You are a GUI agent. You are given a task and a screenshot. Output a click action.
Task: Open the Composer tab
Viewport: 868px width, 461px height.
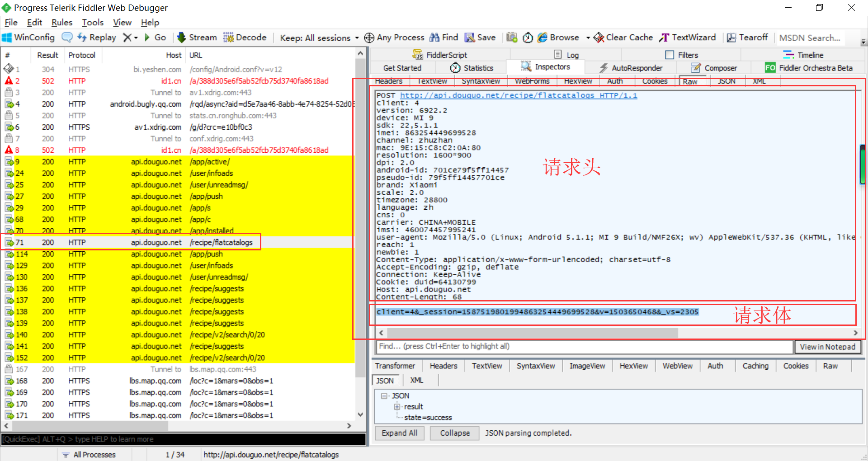[714, 68]
